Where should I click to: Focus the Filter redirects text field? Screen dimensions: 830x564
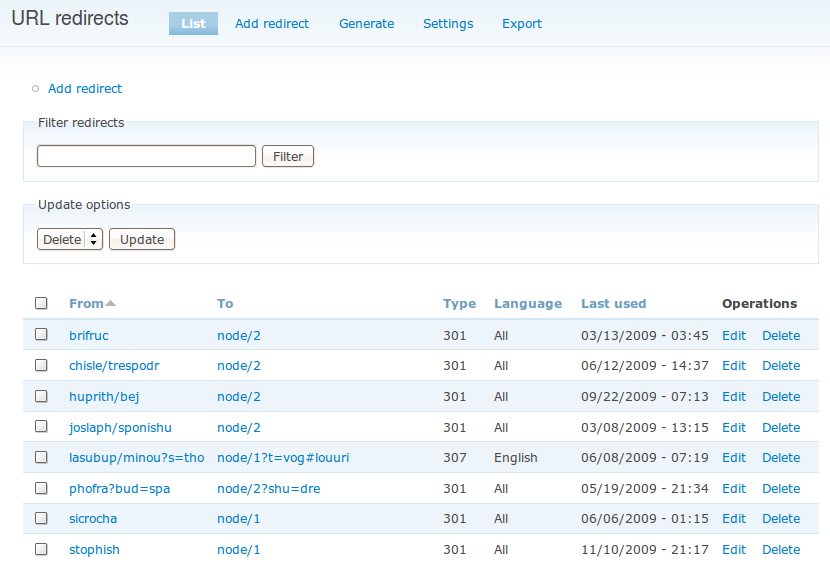pos(147,156)
